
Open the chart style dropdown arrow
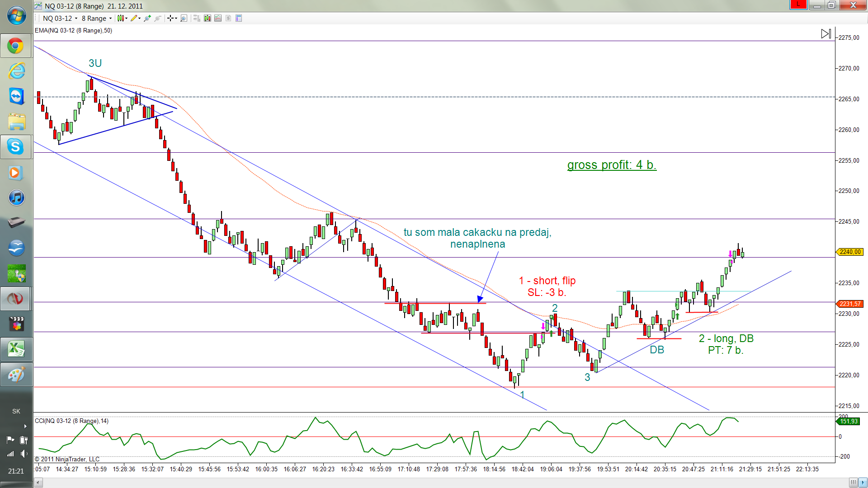click(x=127, y=19)
